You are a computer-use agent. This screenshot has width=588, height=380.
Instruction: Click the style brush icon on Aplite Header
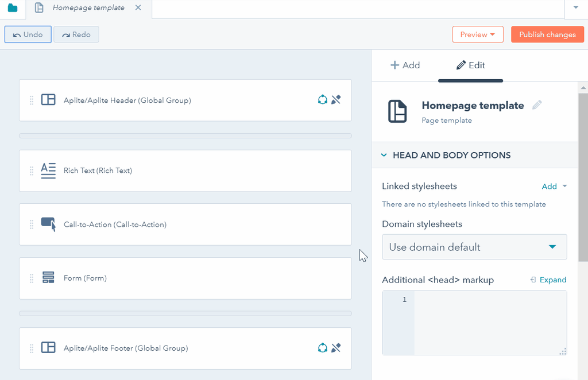coord(336,100)
